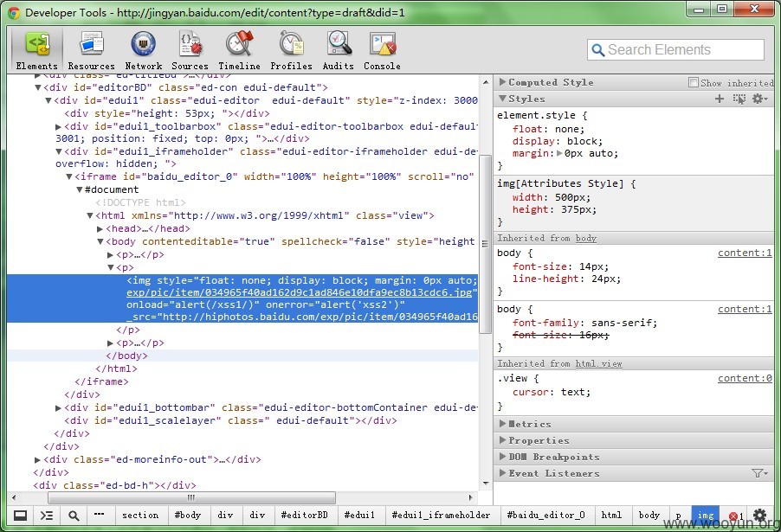
Task: Add a new style rule with plus icon
Action: [720, 99]
